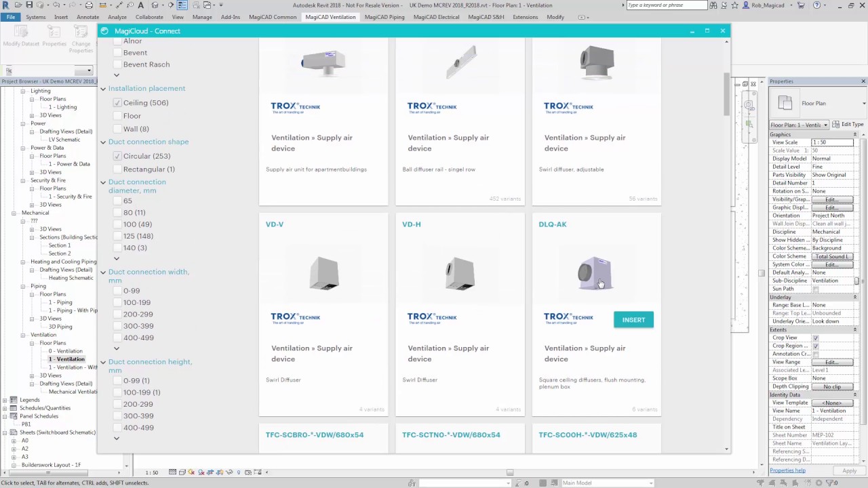Viewport: 868px width, 488px height.
Task: Switch to the Annotate ribbon tab
Action: [x=87, y=17]
